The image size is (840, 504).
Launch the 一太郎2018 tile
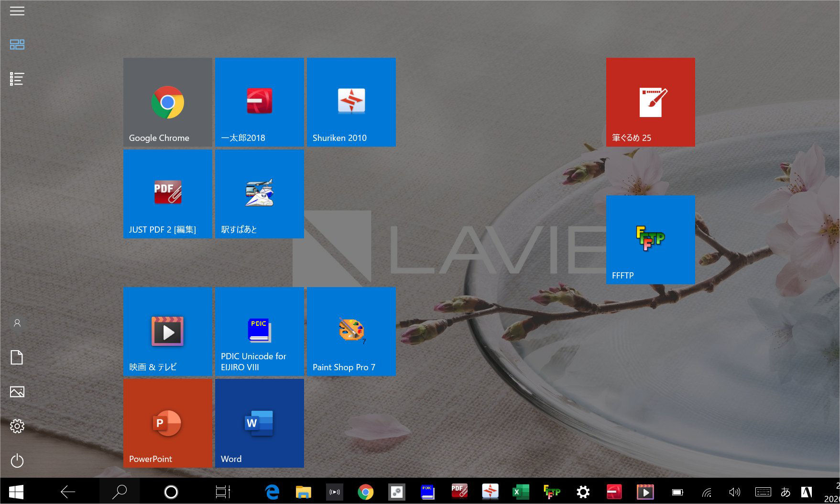(x=259, y=102)
